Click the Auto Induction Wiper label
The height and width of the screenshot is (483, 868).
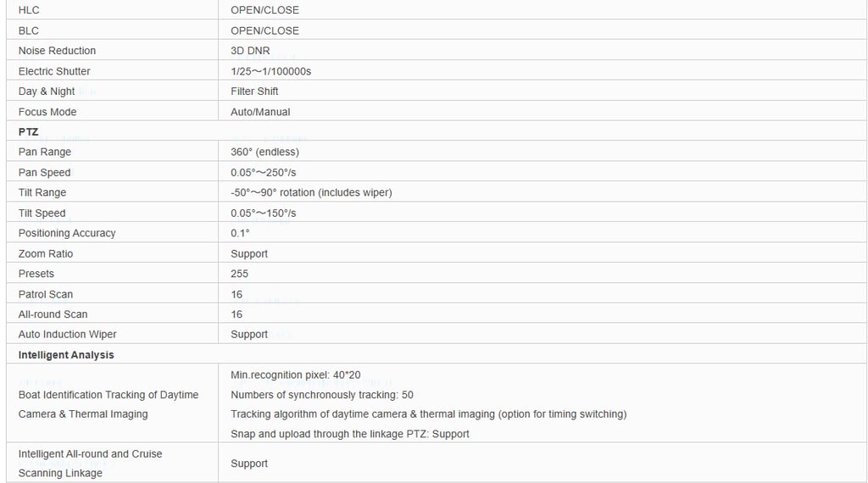coord(67,334)
